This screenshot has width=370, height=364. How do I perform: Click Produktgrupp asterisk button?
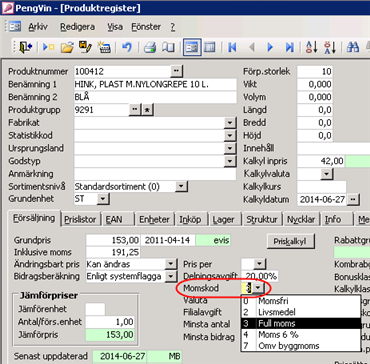click(x=147, y=110)
